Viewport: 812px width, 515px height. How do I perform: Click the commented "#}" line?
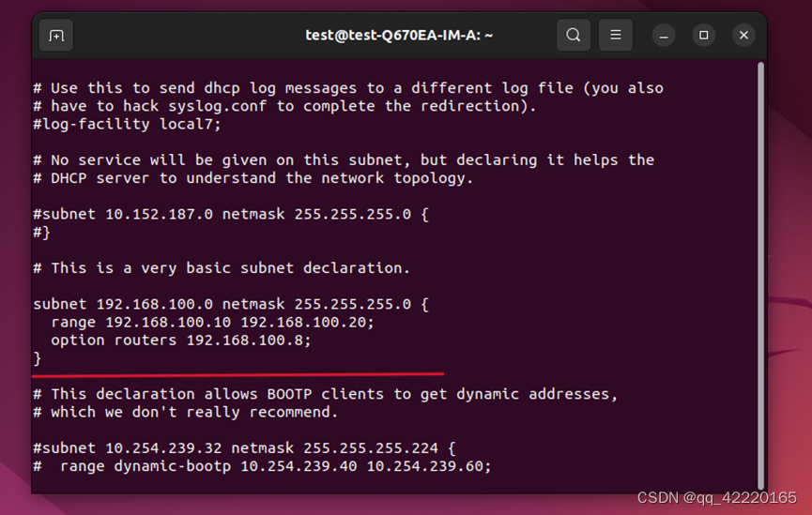42,232
